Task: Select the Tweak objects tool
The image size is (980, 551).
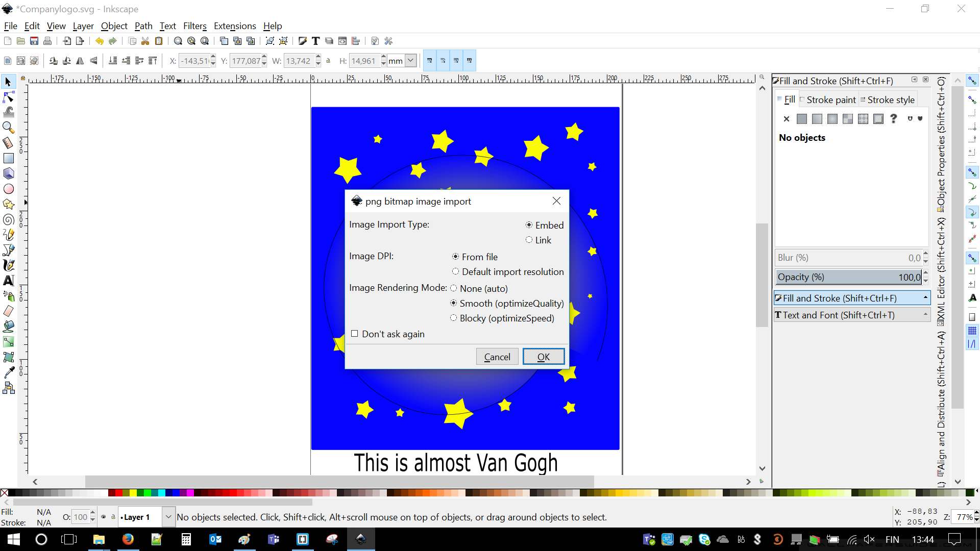Action: pyautogui.click(x=9, y=112)
